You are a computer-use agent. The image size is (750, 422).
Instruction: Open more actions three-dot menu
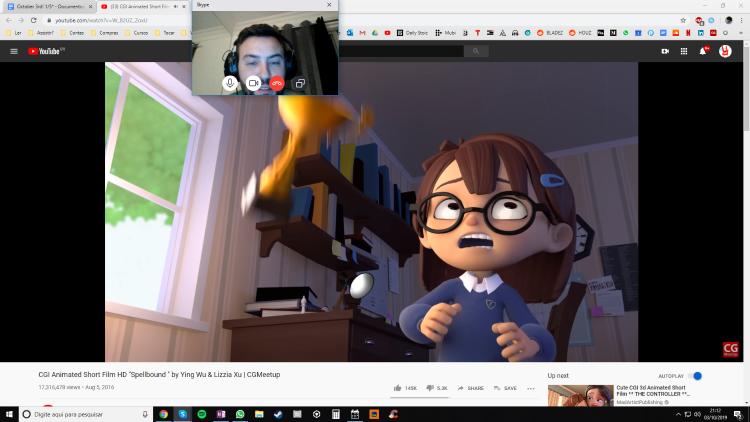coord(531,389)
